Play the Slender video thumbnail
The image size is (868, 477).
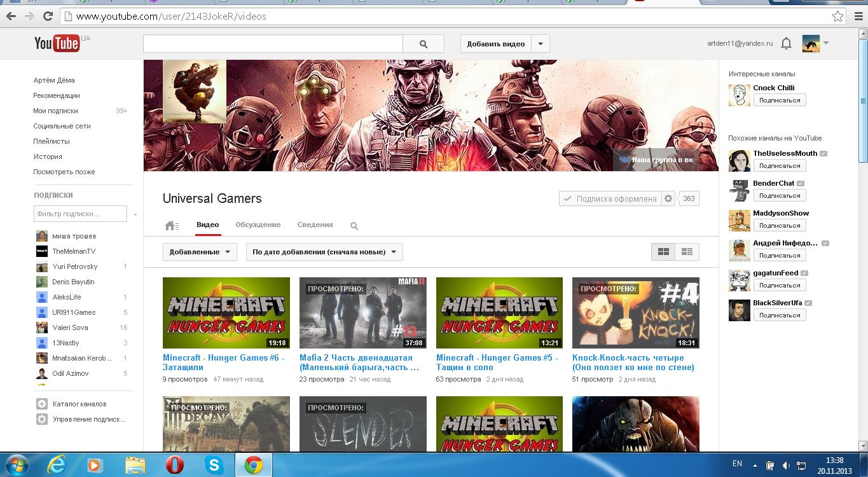coord(362,424)
